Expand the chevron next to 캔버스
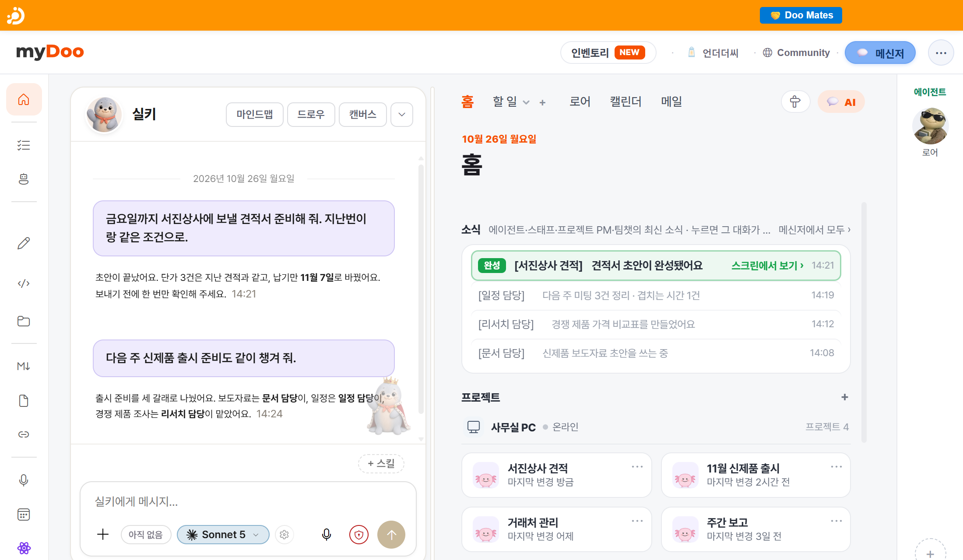This screenshot has height=560, width=963. (x=402, y=115)
